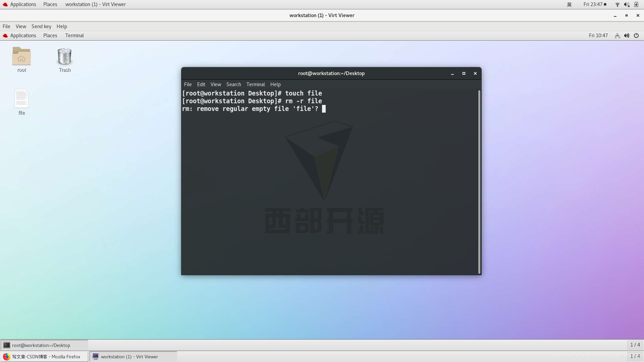Click the host Wi-Fi indicator icon
The image size is (644, 362).
point(617,4)
